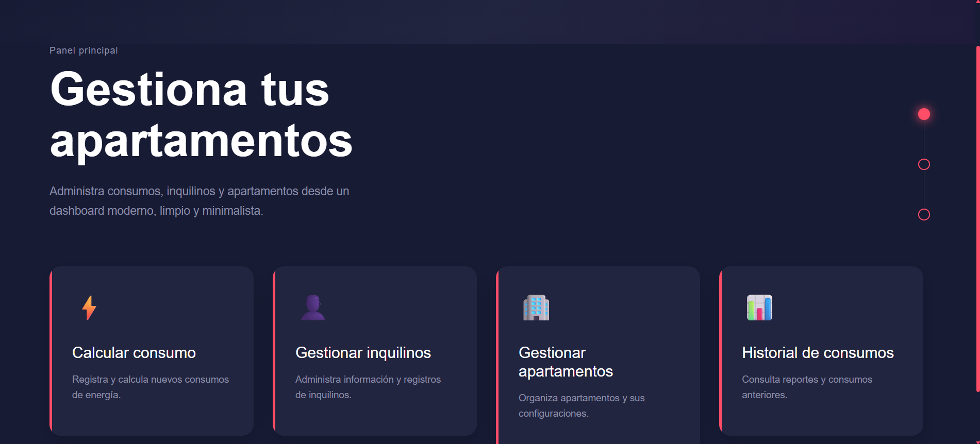Screen dimensions: 980x444
Task: Click 'Registra y calcula nuevos consumos' description
Action: point(151,387)
